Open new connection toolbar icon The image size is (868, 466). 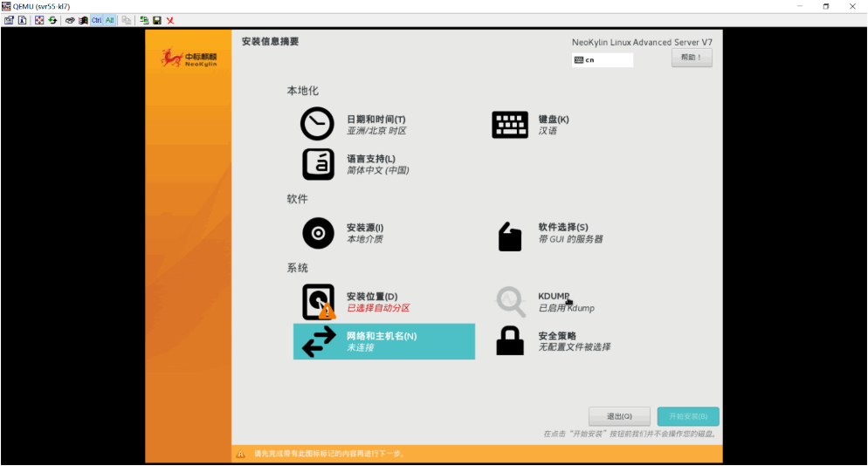point(144,20)
